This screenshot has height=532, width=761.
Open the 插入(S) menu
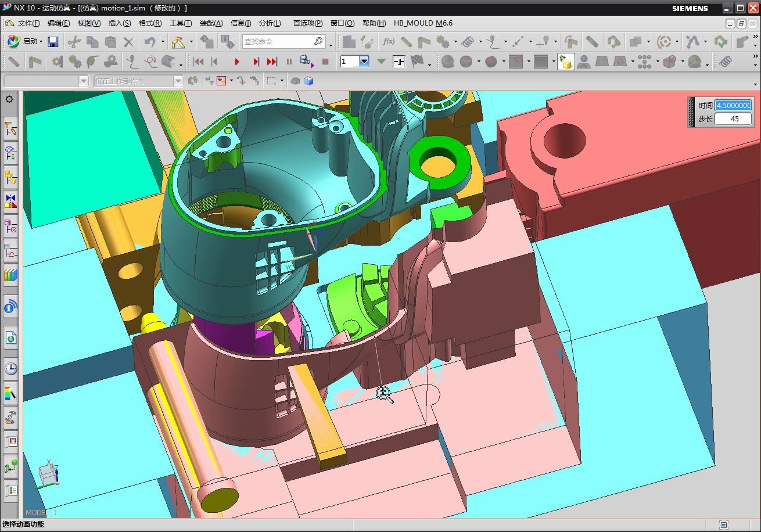(120, 23)
